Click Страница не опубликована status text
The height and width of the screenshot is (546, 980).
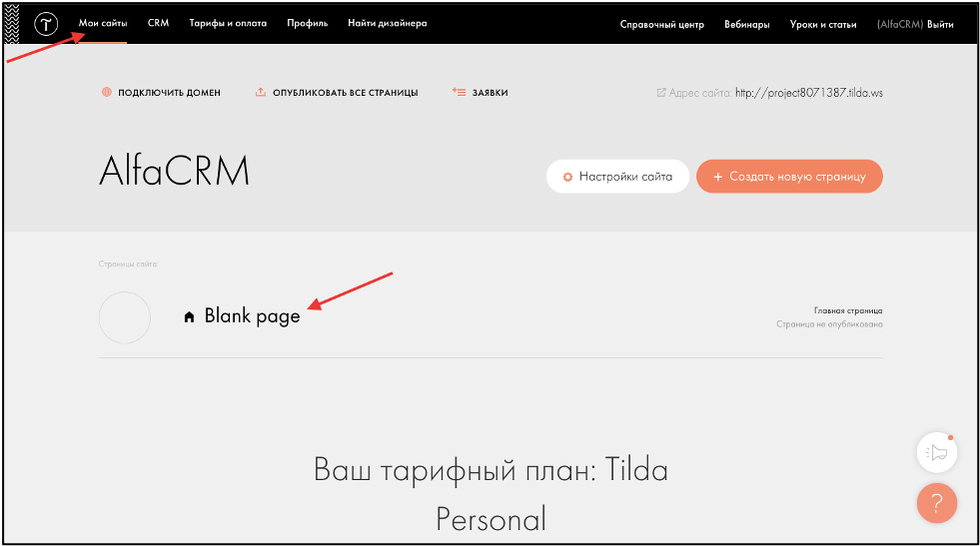tap(829, 324)
